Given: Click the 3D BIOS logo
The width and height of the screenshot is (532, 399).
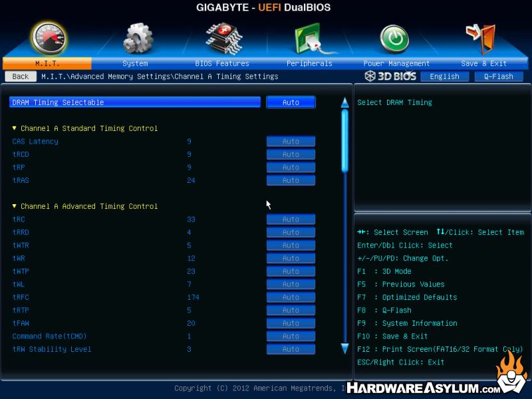Looking at the screenshot, I should [x=390, y=76].
